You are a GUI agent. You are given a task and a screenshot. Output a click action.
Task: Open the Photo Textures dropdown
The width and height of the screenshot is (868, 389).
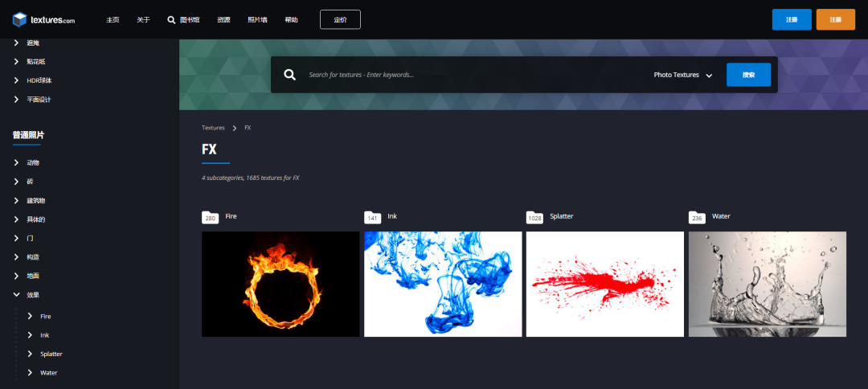tap(682, 75)
